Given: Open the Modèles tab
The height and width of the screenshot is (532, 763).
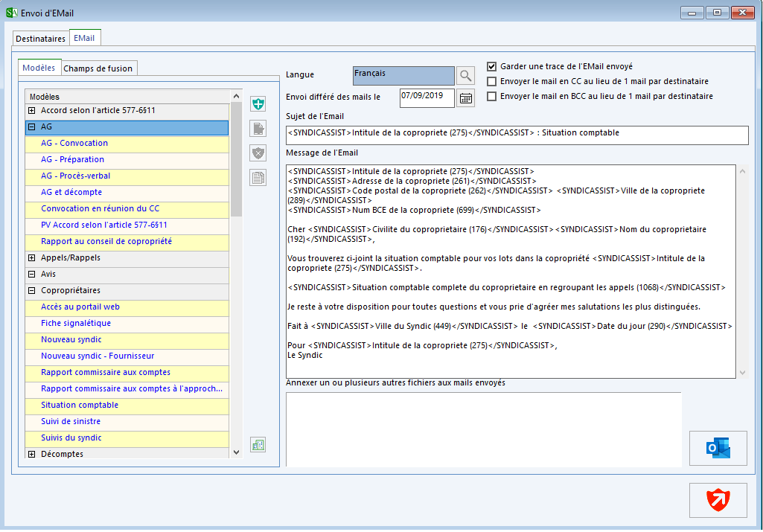Looking at the screenshot, I should tap(39, 68).
